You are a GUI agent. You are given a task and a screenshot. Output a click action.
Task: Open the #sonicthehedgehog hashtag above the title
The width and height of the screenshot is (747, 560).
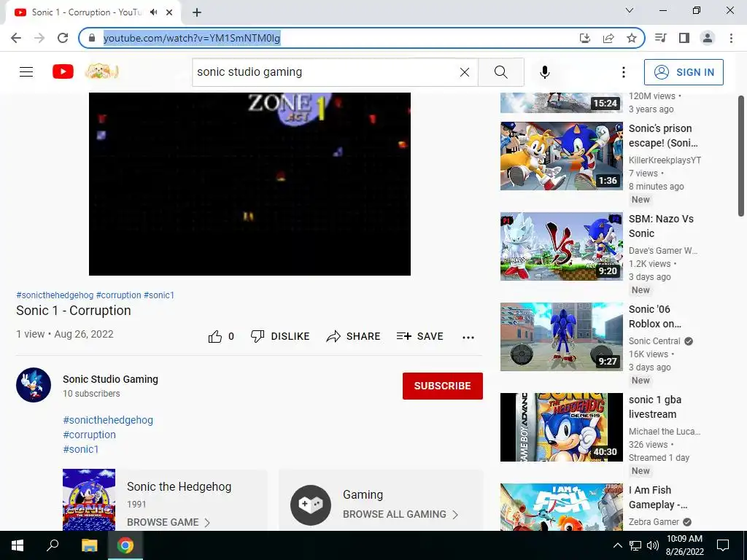(x=55, y=295)
